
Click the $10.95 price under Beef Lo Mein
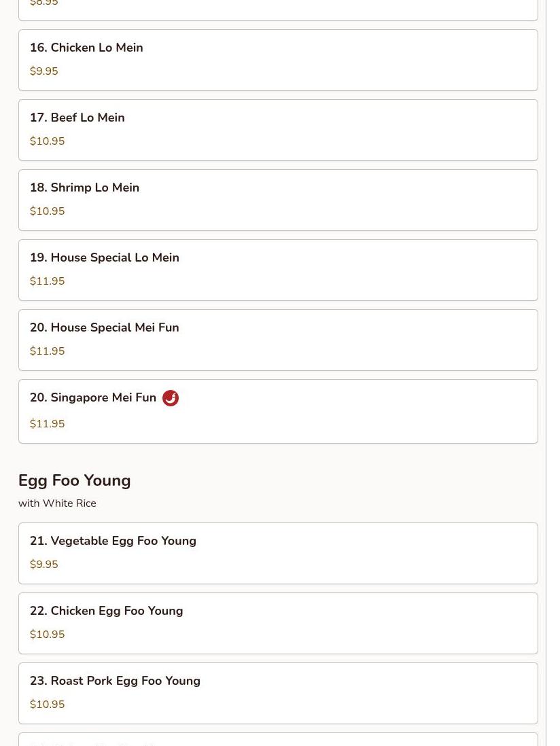[x=47, y=141]
